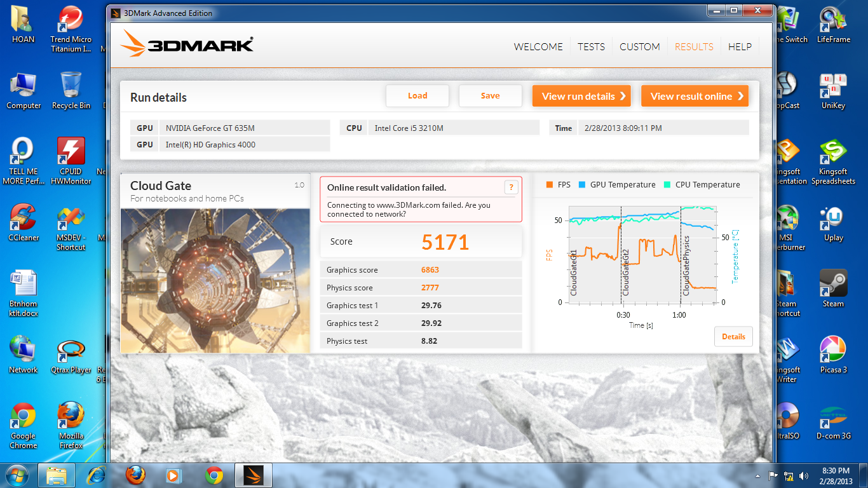The width and height of the screenshot is (868, 488).
Task: Click the blue GPU Temperature legend swatch
Action: (x=582, y=185)
